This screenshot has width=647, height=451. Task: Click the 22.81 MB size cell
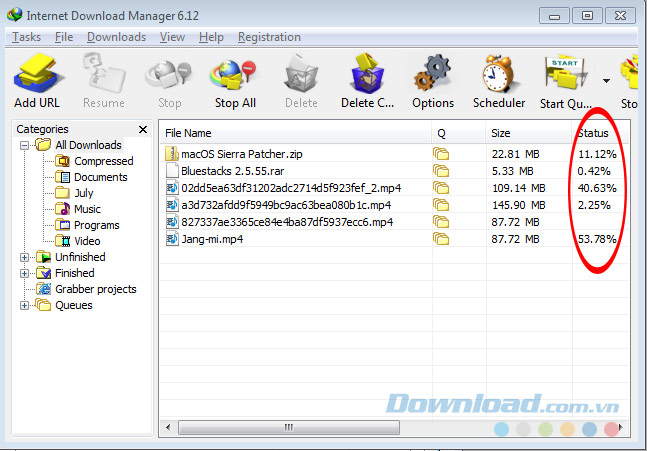pyautogui.click(x=515, y=154)
